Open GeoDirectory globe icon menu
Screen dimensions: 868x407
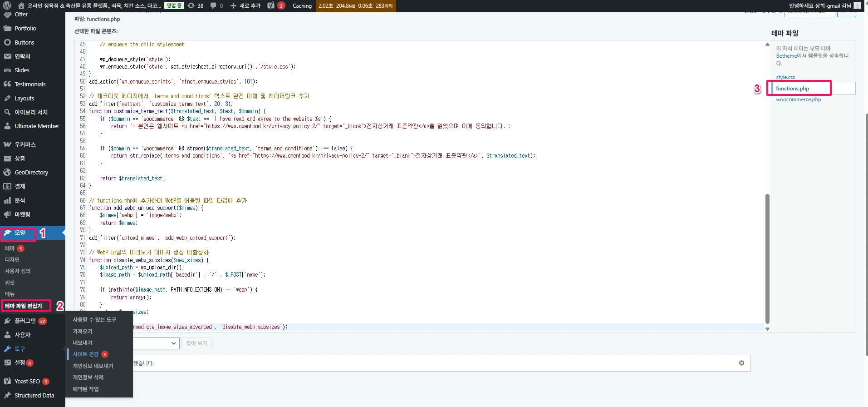tap(7, 172)
